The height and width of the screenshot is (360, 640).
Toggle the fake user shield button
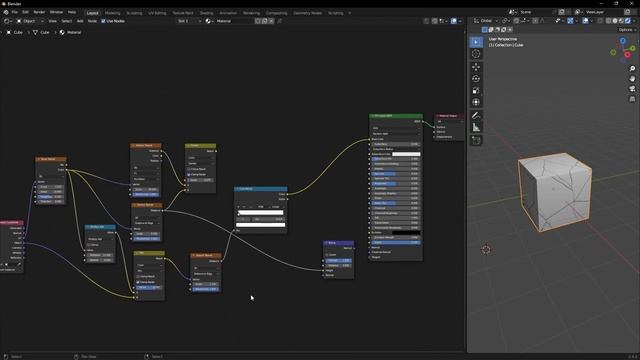[x=258, y=21]
